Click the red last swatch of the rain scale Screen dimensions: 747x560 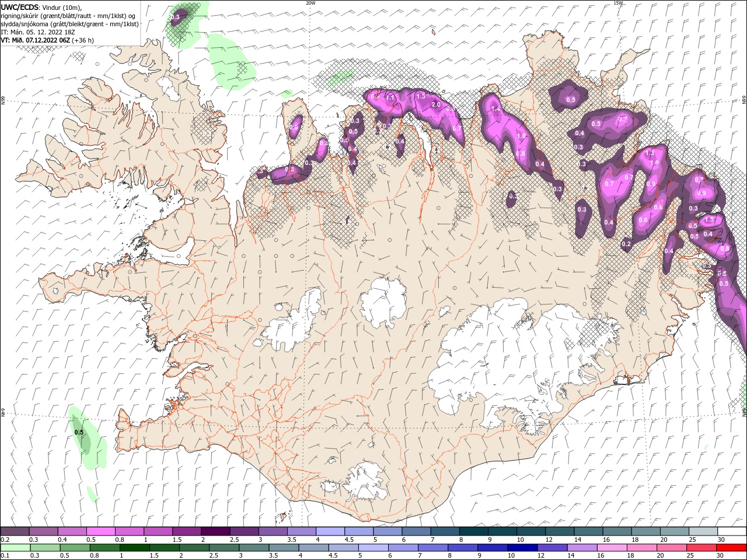732,548
